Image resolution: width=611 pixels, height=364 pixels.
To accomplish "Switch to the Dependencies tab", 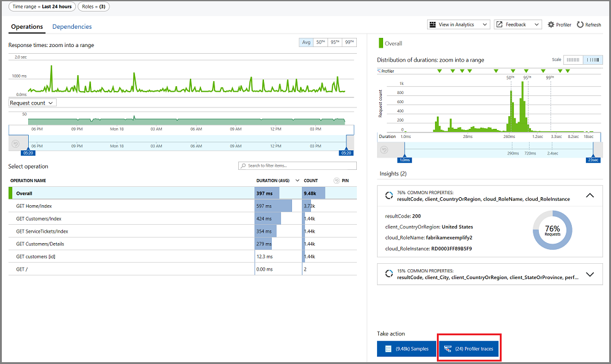I will (x=72, y=26).
